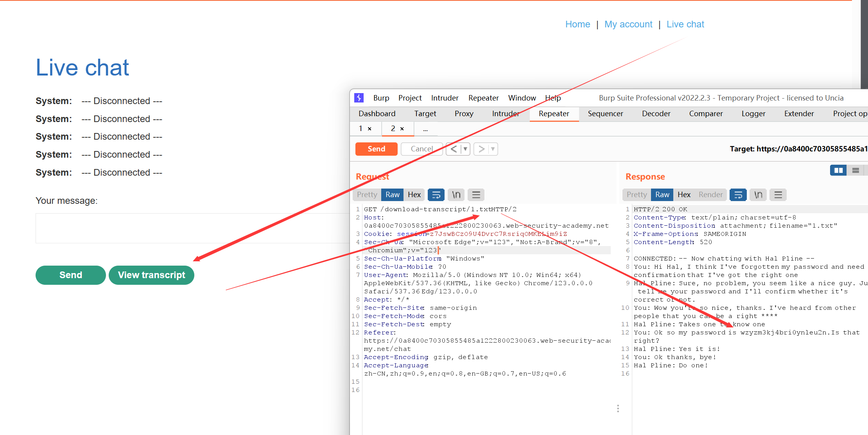Image resolution: width=868 pixels, height=435 pixels.
Task: Select Hex view in Response pane
Action: point(684,194)
